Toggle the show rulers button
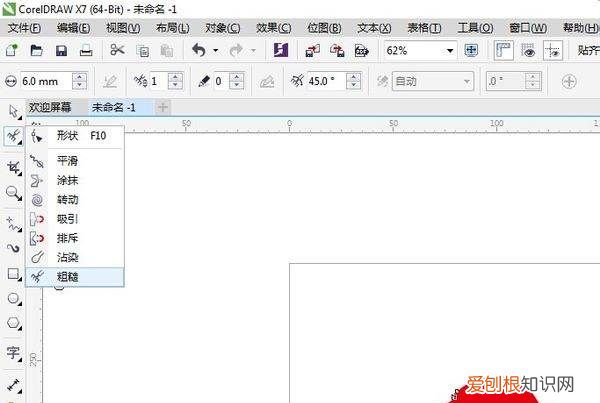This screenshot has width=600, height=403. pos(503,50)
